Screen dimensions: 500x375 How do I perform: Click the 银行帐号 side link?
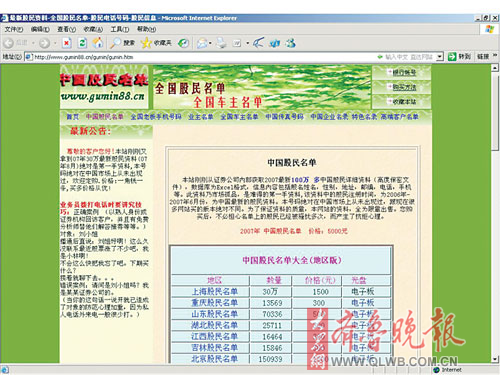[404, 72]
